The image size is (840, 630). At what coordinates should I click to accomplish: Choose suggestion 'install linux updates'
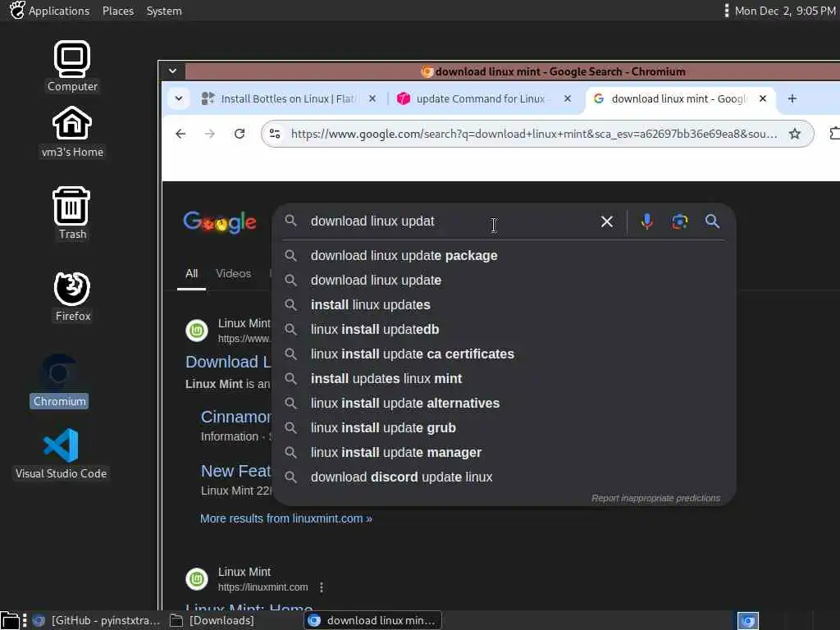(504, 305)
